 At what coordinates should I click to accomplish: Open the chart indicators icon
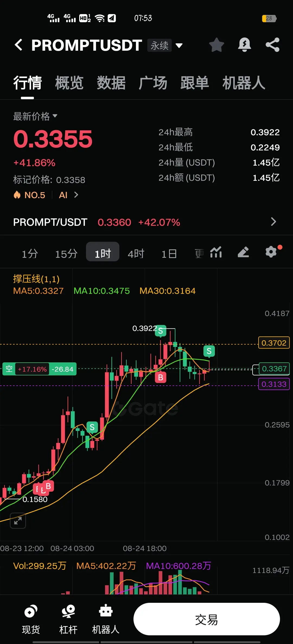[216, 252]
